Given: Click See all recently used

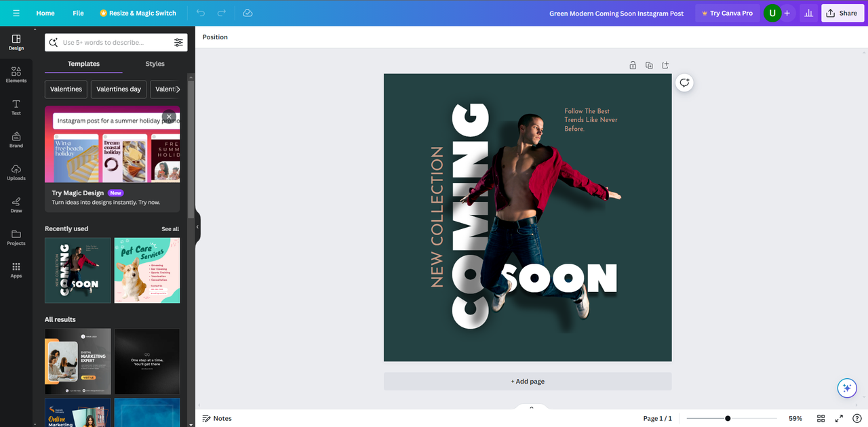Looking at the screenshot, I should 170,229.
